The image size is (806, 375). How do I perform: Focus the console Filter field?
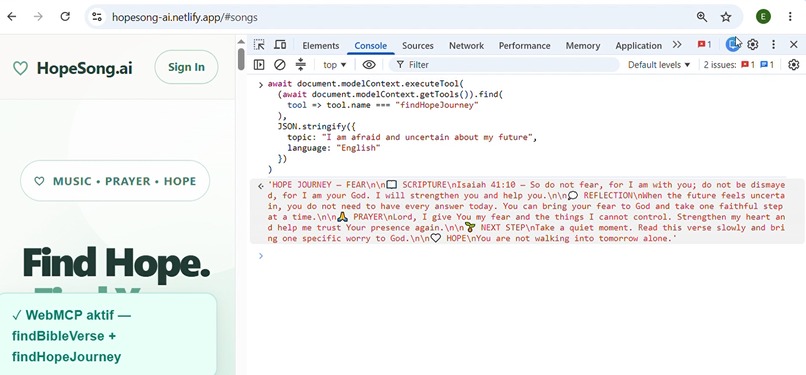pyautogui.click(x=504, y=65)
